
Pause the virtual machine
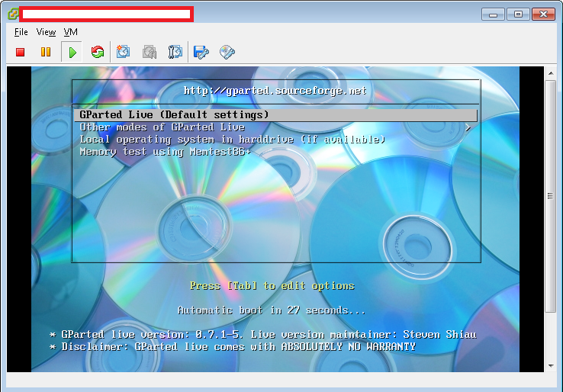(x=46, y=52)
